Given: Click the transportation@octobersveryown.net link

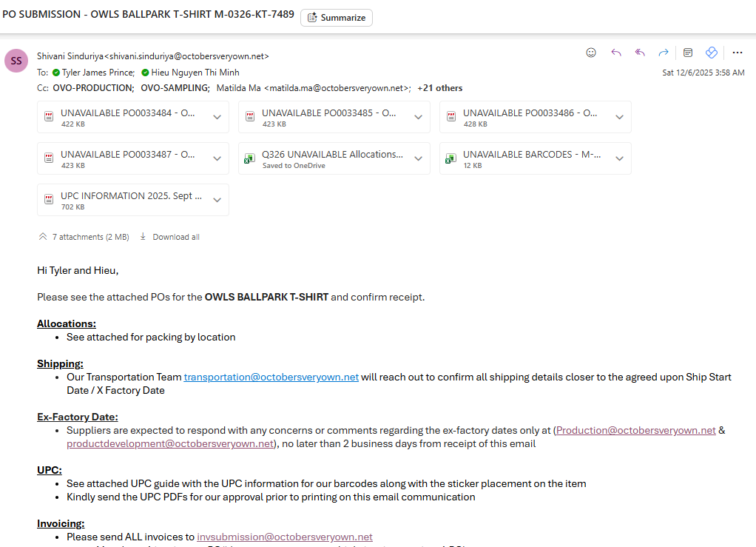Looking at the screenshot, I should tap(271, 377).
